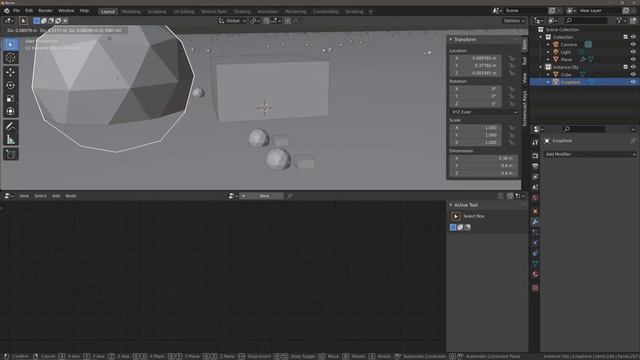
Task: Choose the Move tool
Action: click(x=11, y=72)
